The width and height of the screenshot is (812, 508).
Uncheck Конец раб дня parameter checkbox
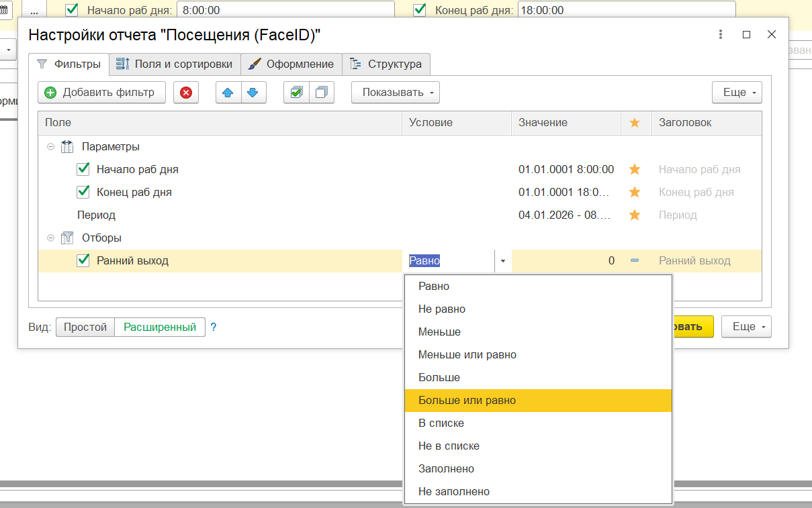[x=83, y=193]
